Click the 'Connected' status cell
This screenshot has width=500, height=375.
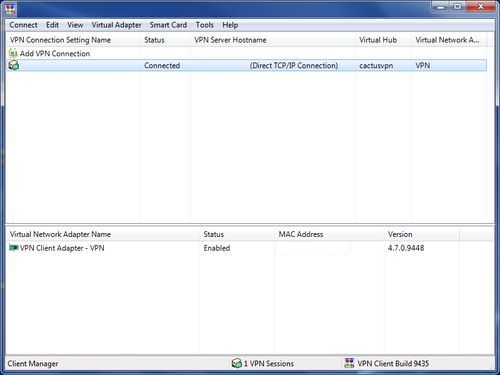tap(162, 66)
